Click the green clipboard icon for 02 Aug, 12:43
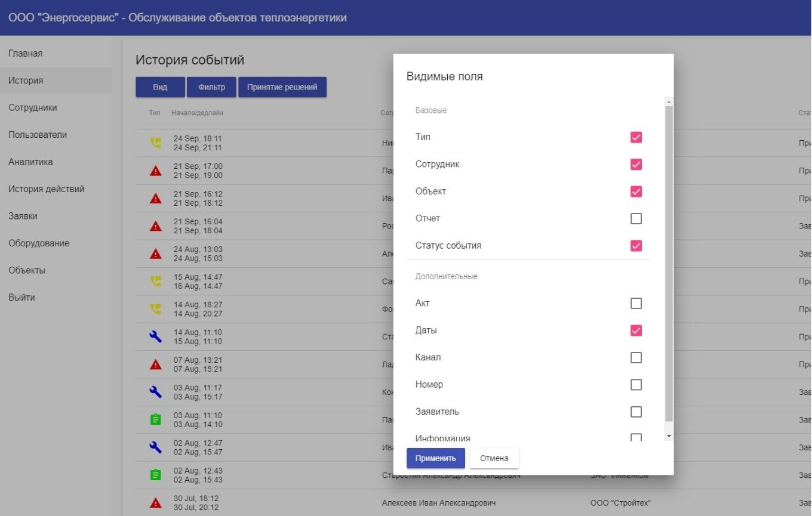This screenshot has height=516, width=812. coord(156,475)
